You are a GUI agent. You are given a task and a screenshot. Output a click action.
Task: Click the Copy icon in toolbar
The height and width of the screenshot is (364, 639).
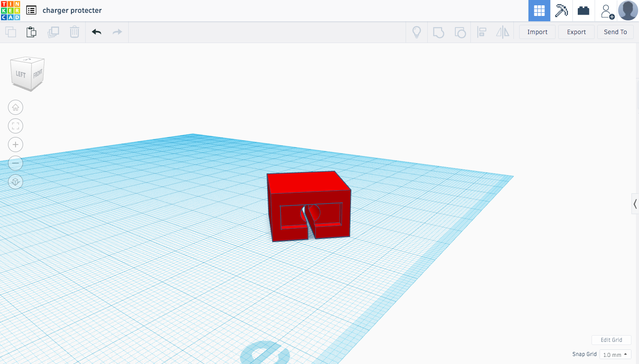coord(10,32)
